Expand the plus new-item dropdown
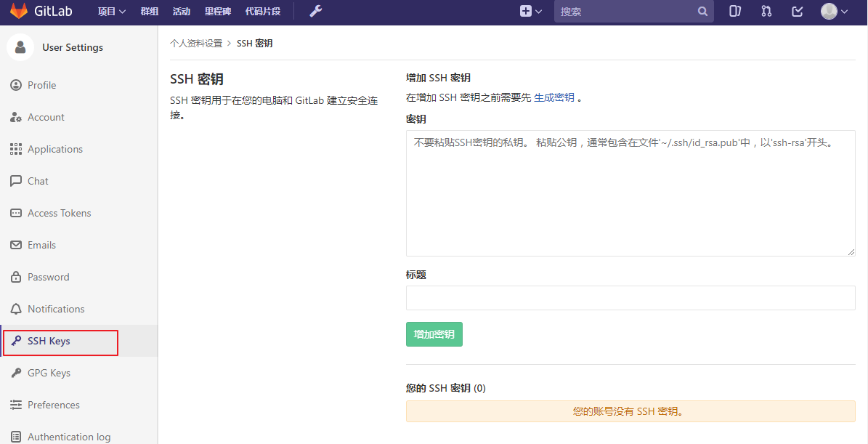This screenshot has width=868, height=444. [531, 12]
